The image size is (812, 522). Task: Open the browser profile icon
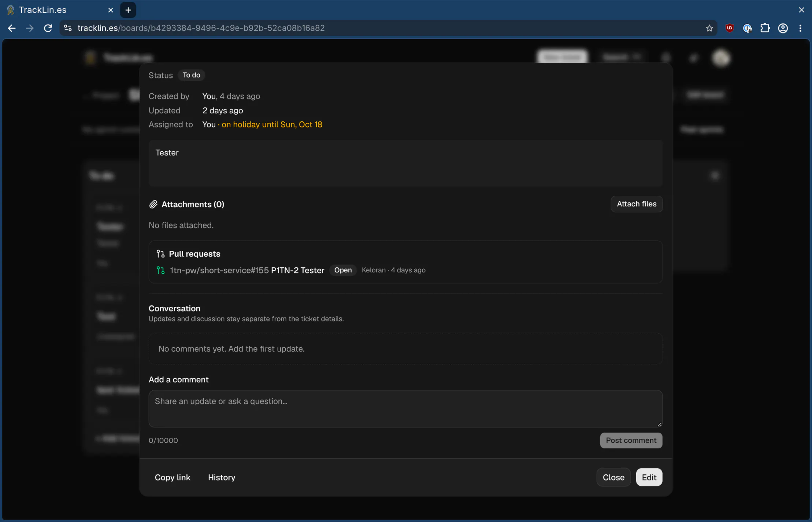tap(783, 28)
